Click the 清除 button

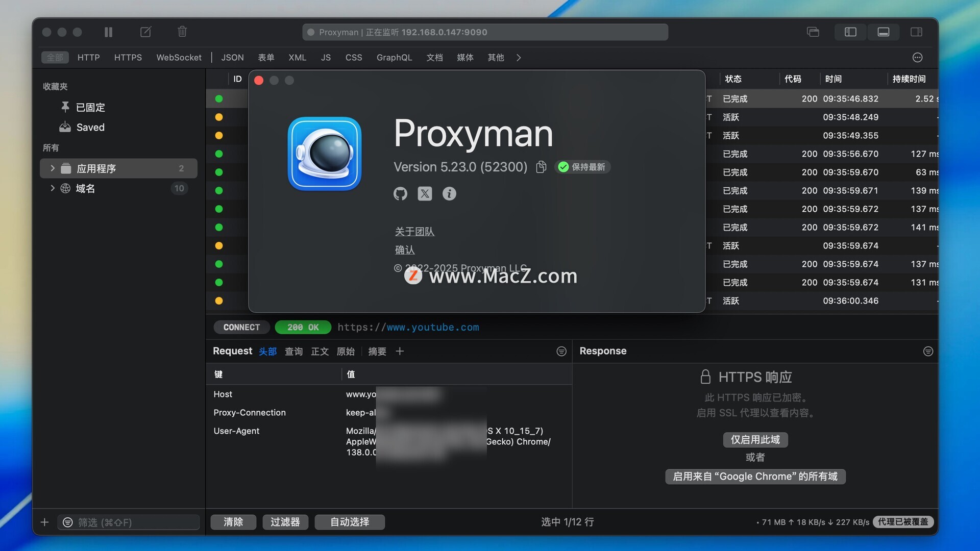(233, 522)
